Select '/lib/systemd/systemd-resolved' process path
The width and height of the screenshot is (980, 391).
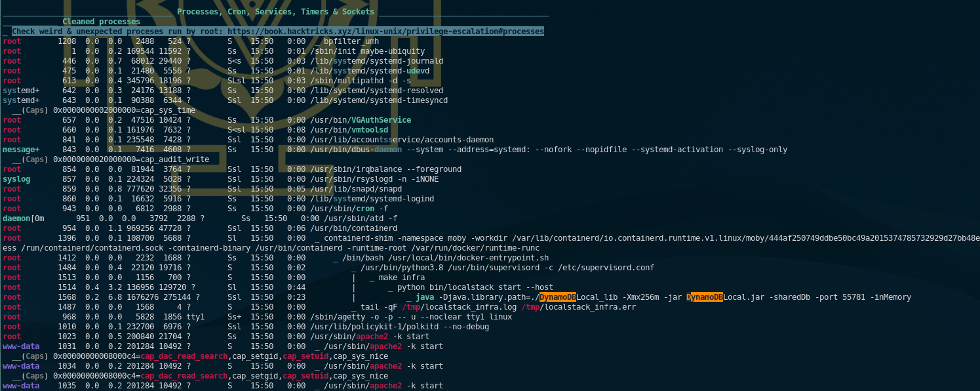(x=377, y=91)
